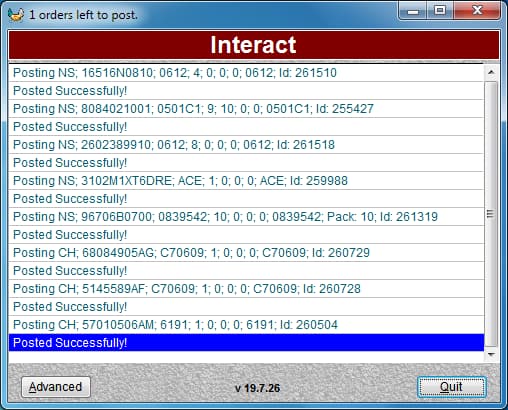Select the Pack 10 posting entry

point(246,217)
